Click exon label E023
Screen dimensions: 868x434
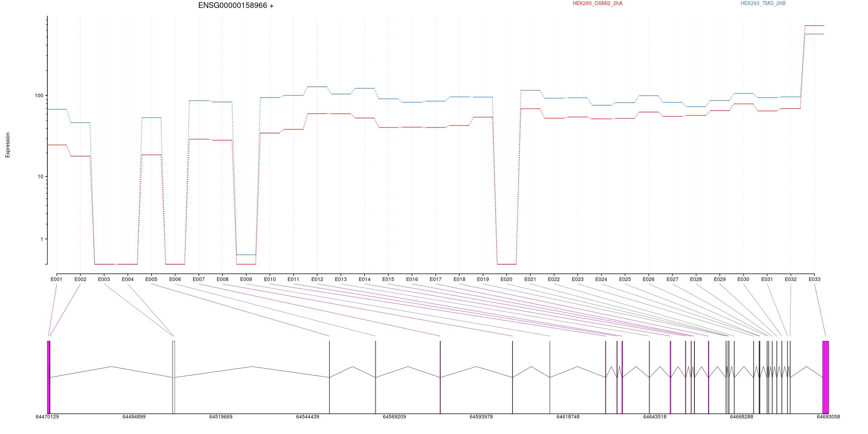(578, 279)
